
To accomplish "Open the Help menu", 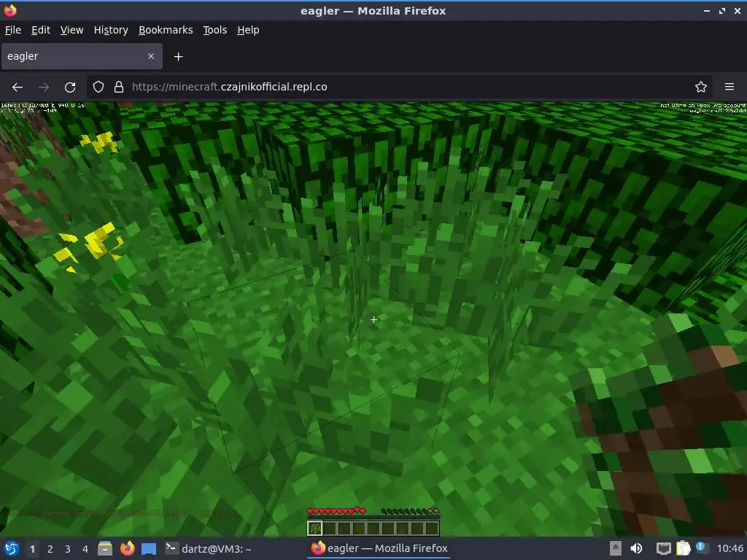I will click(248, 30).
